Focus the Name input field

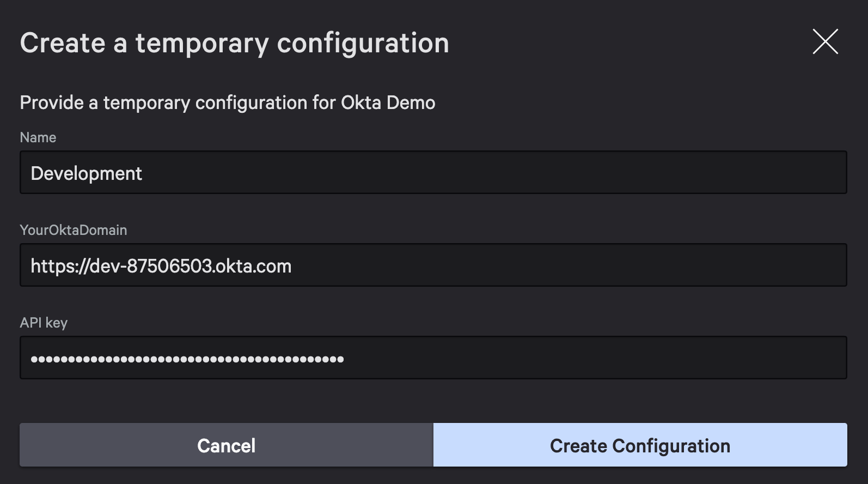pos(433,173)
